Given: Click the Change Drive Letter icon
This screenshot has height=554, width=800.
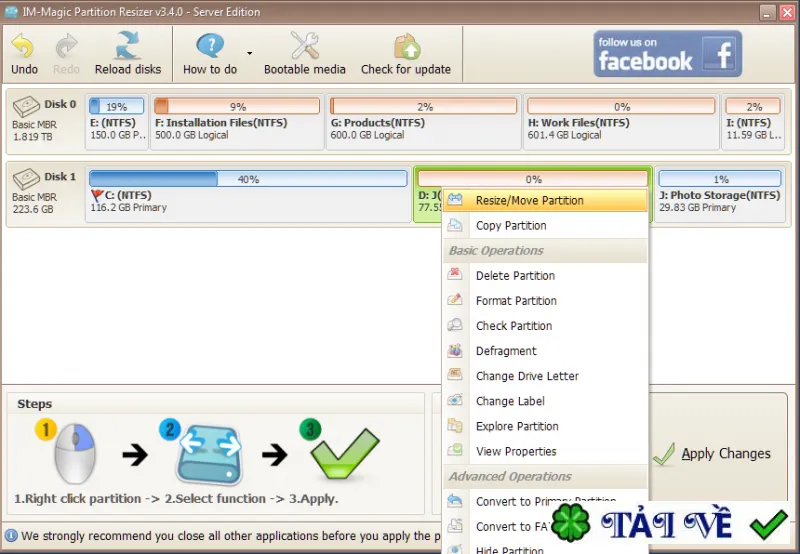Looking at the screenshot, I should [455, 375].
